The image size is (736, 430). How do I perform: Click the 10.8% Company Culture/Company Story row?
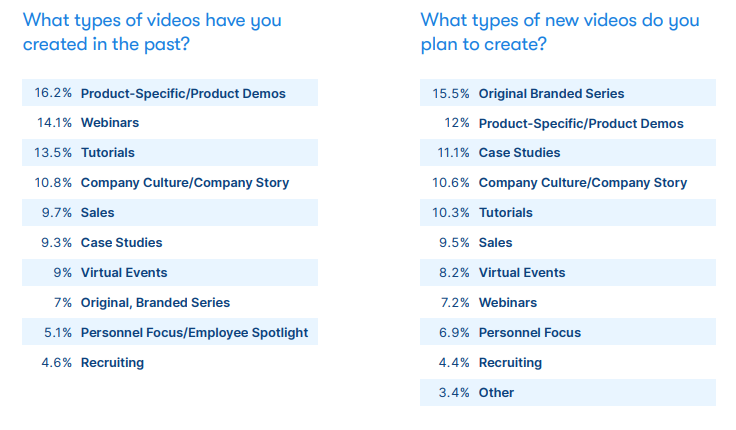[x=170, y=183]
